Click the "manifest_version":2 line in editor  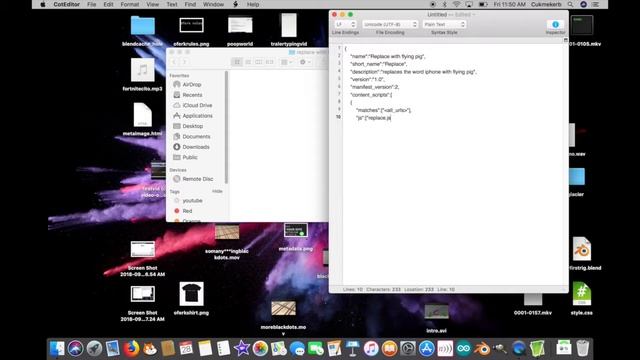coord(374,87)
